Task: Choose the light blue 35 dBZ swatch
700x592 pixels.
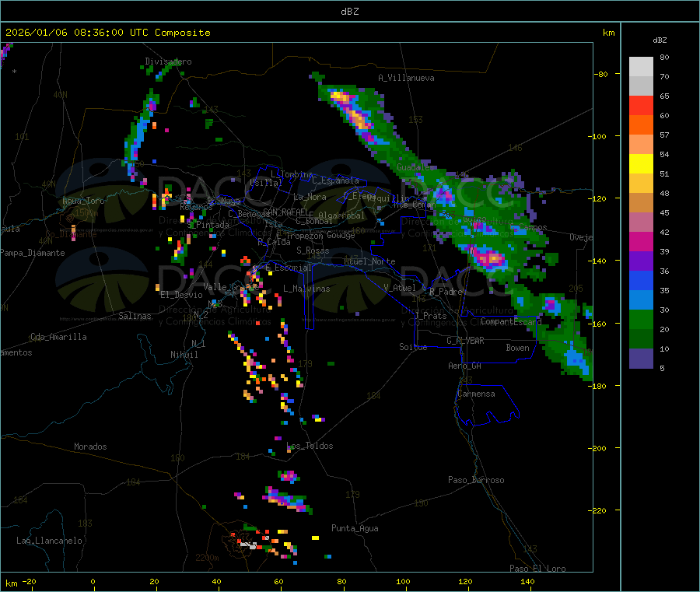Action: (x=641, y=300)
